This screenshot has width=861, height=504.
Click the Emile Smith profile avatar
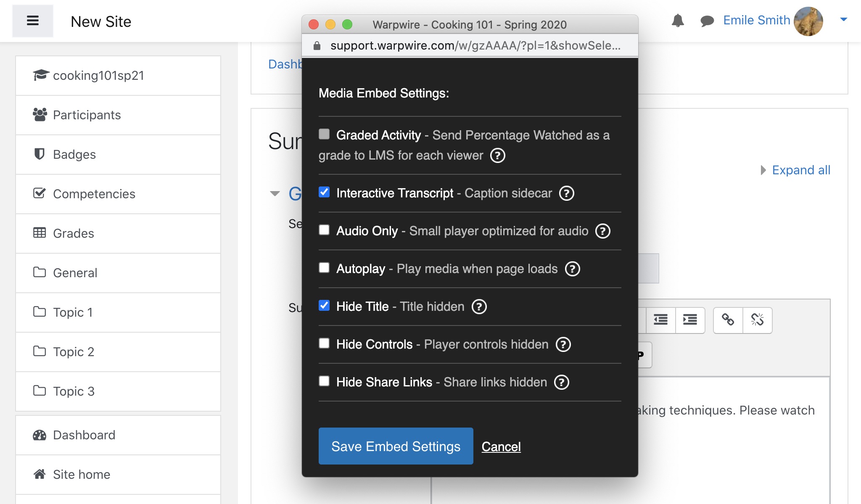812,21
